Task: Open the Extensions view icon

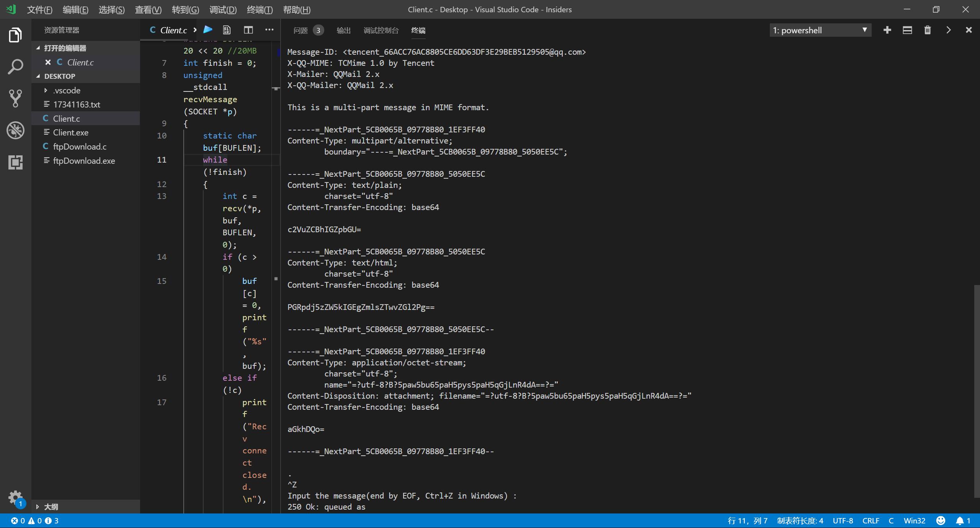Action: (x=15, y=162)
